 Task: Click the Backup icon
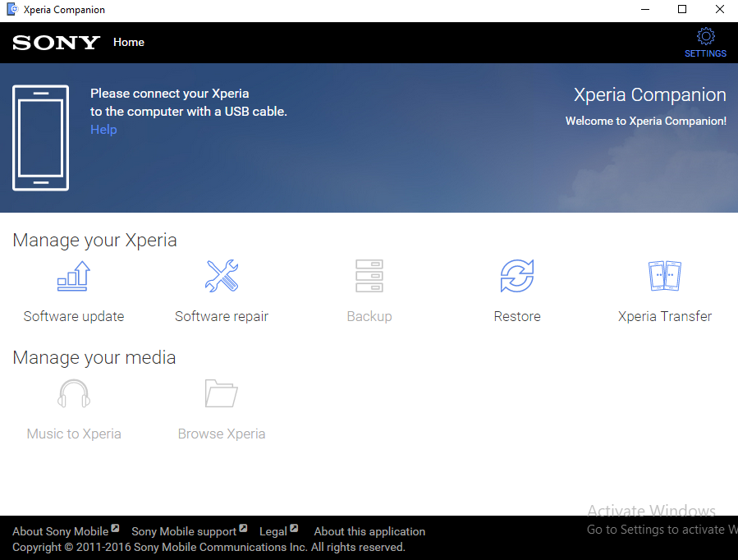click(x=369, y=276)
